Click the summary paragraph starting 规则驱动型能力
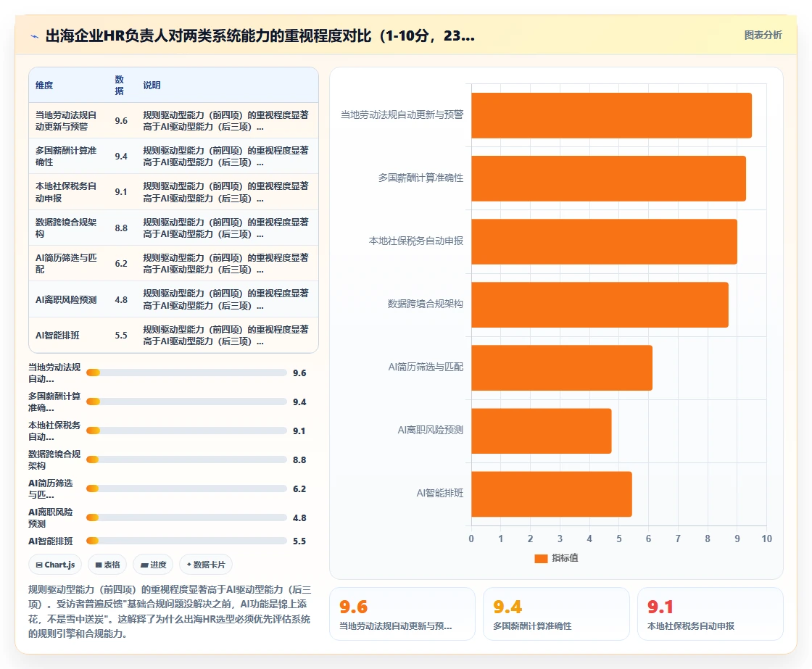The image size is (812, 669). click(x=170, y=612)
